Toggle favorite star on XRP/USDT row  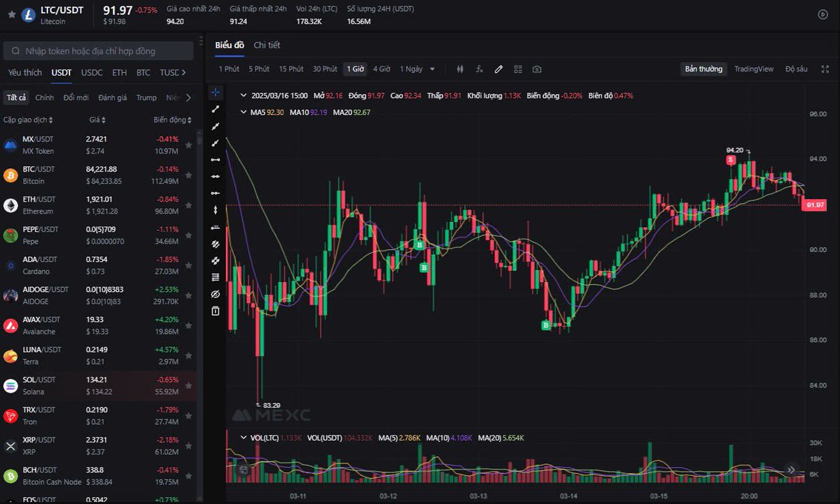(188, 446)
